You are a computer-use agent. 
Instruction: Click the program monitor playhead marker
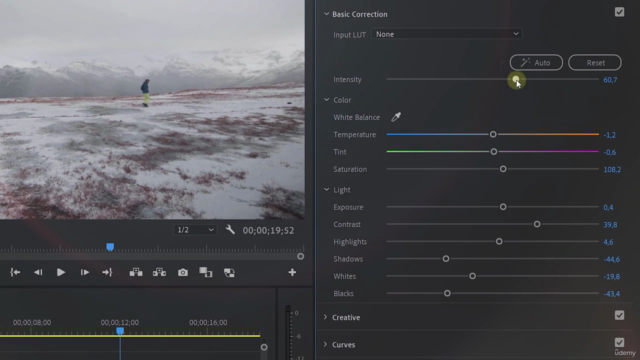pyautogui.click(x=110, y=247)
